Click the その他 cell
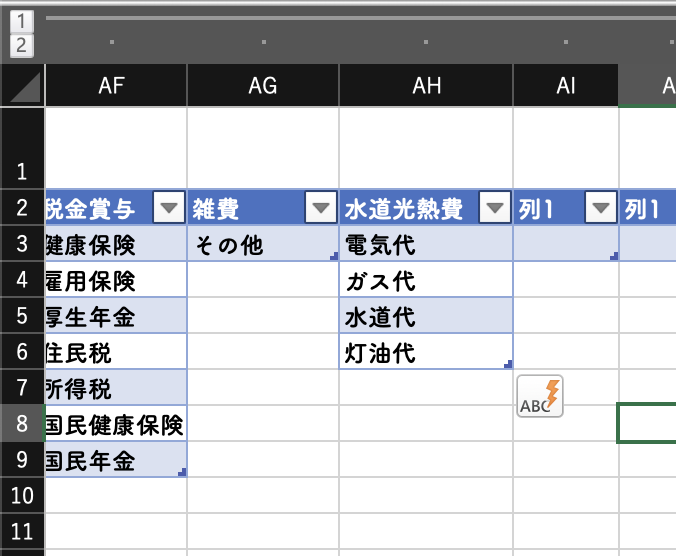This screenshot has width=676, height=556. click(x=263, y=244)
